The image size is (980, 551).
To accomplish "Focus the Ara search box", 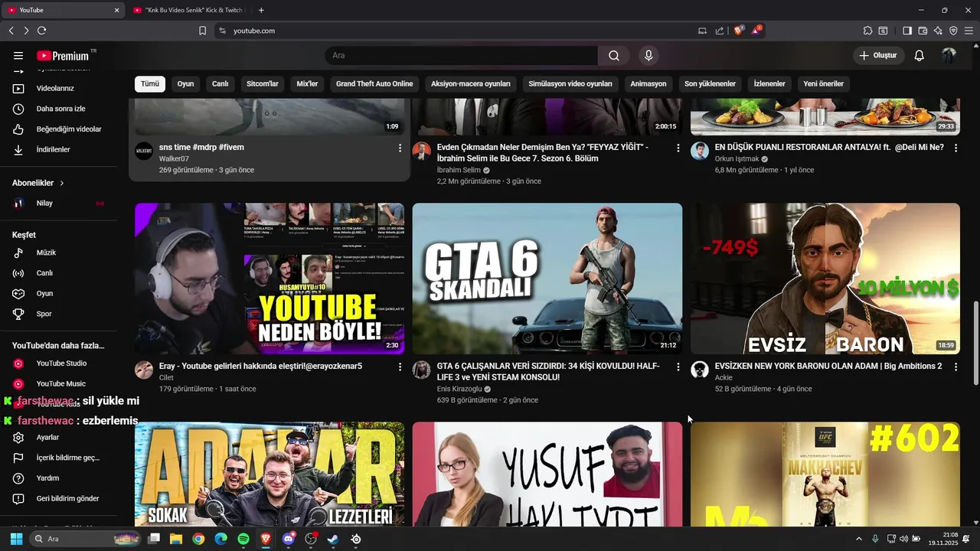I will click(461, 55).
